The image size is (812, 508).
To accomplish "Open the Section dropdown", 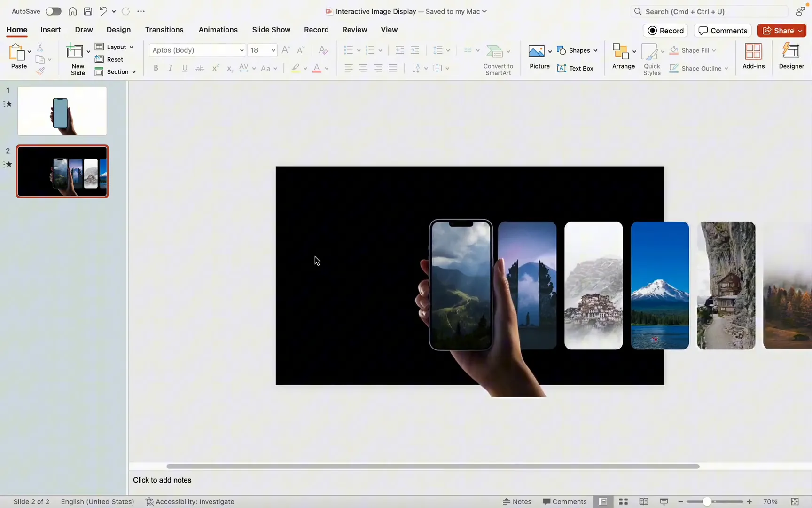I will click(x=115, y=72).
